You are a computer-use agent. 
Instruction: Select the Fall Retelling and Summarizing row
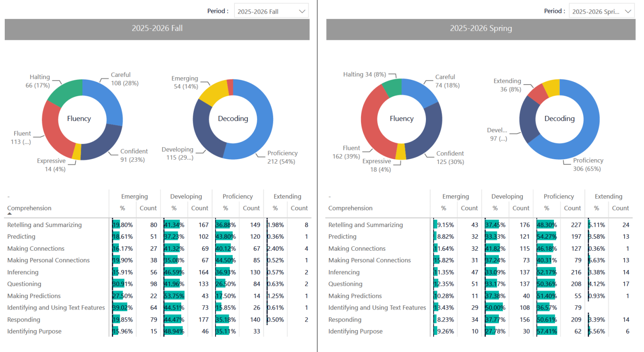[158, 225]
